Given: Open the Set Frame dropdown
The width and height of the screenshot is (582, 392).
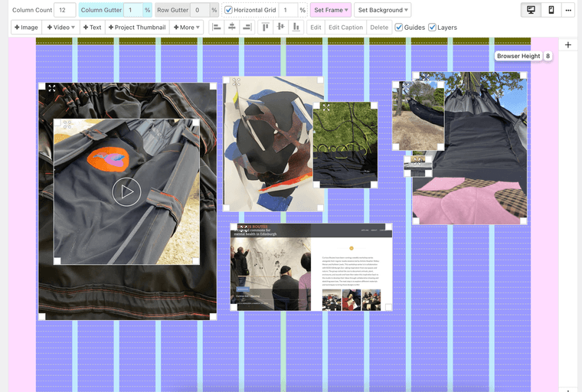Looking at the screenshot, I should 331,10.
